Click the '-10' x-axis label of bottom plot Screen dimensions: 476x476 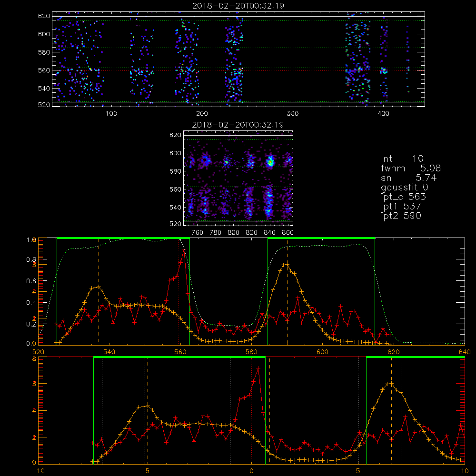[38, 471]
